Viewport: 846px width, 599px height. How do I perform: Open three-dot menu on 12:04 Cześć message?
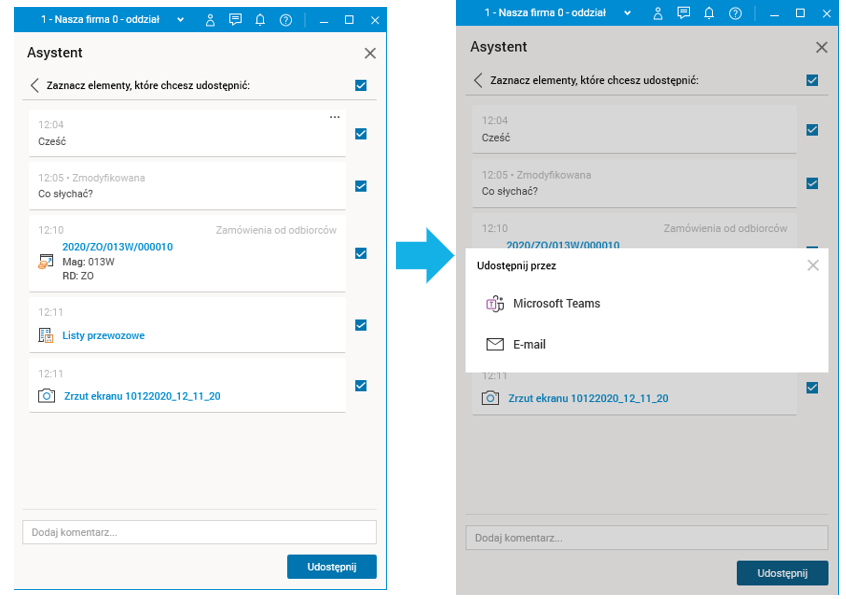tap(335, 117)
